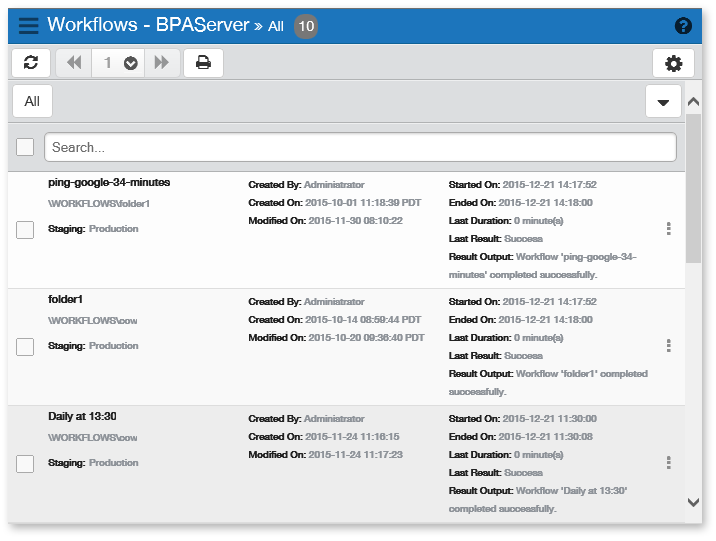Tick the checkbox for folder1 workflow
The width and height of the screenshot is (716, 541).
coord(25,347)
